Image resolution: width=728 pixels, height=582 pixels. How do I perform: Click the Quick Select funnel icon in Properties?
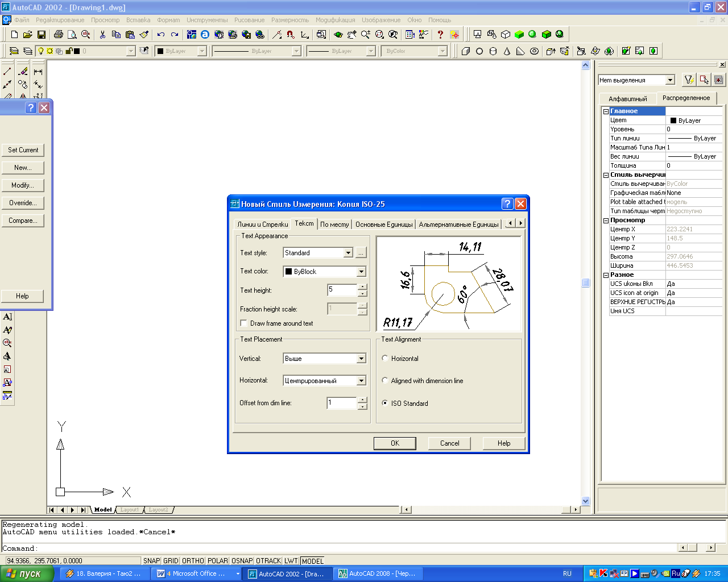(689, 80)
